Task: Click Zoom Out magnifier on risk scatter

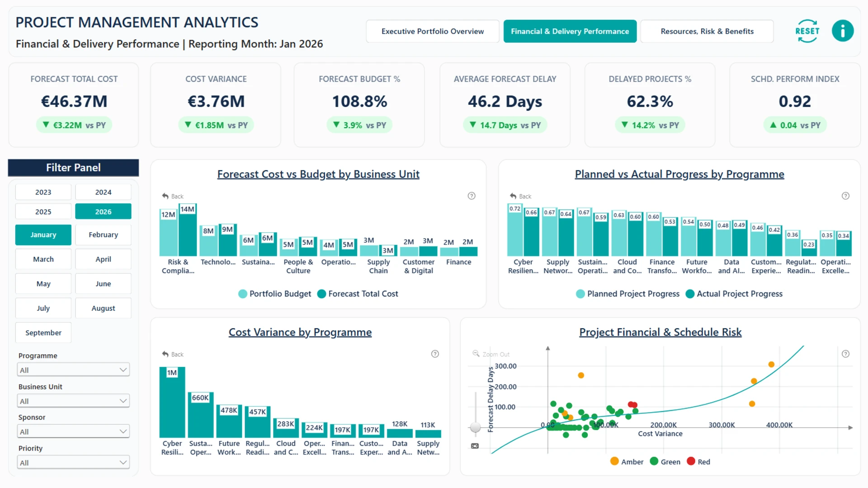Action: [x=476, y=354]
